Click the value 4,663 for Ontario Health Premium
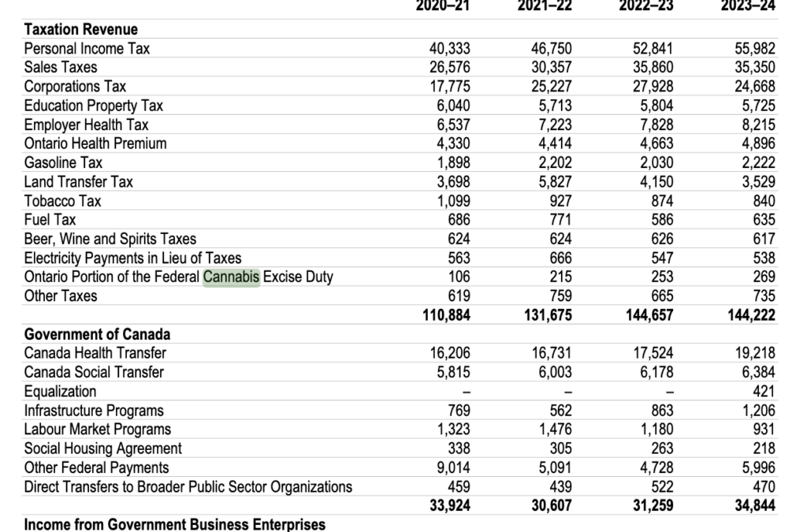 656,143
